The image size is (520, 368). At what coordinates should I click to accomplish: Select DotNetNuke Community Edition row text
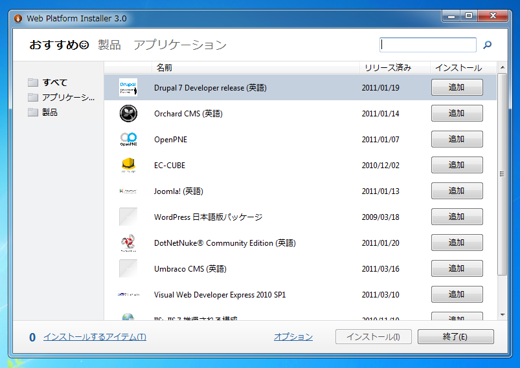click(x=225, y=243)
